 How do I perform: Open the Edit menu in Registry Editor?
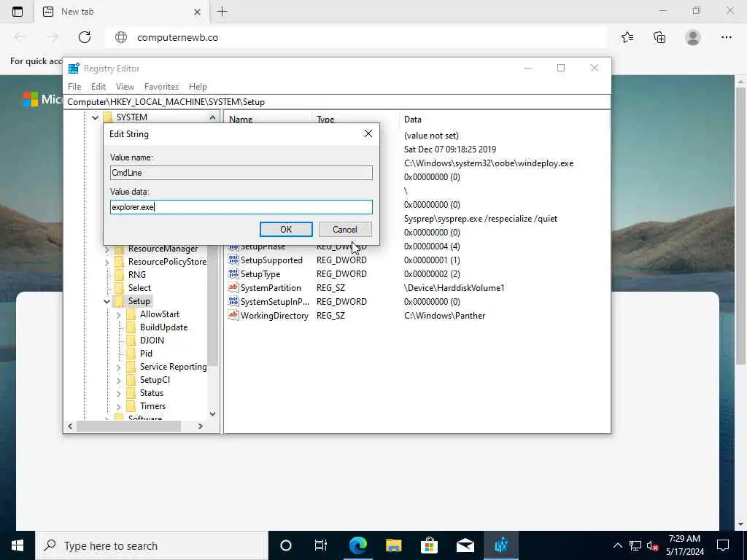click(98, 87)
